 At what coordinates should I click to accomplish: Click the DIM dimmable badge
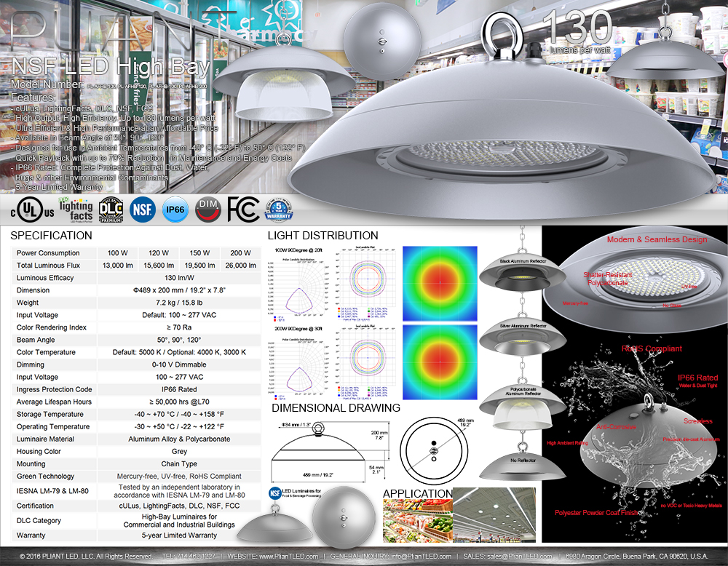click(x=208, y=210)
